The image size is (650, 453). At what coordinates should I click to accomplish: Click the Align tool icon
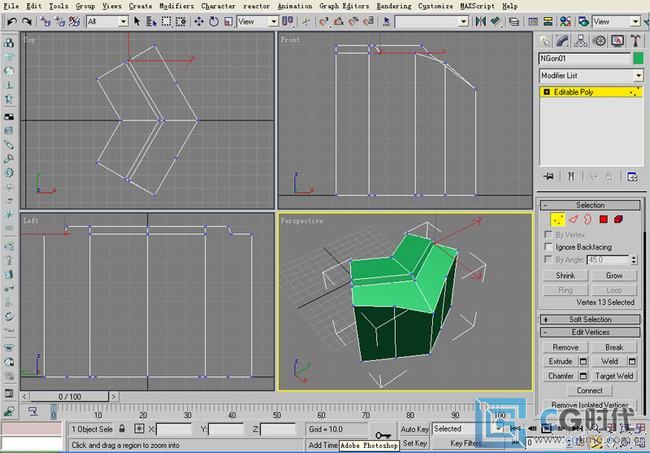tap(495, 21)
